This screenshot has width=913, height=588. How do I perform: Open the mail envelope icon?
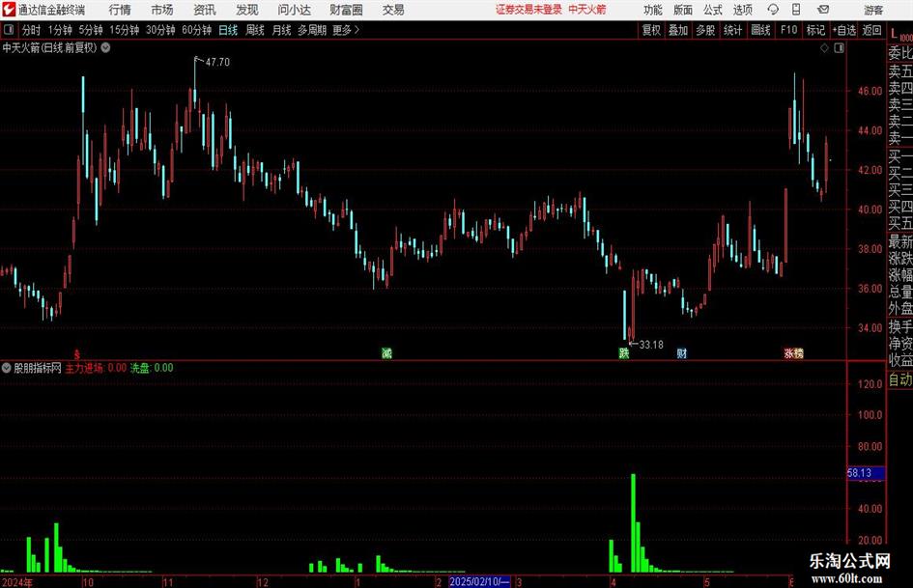click(x=823, y=10)
